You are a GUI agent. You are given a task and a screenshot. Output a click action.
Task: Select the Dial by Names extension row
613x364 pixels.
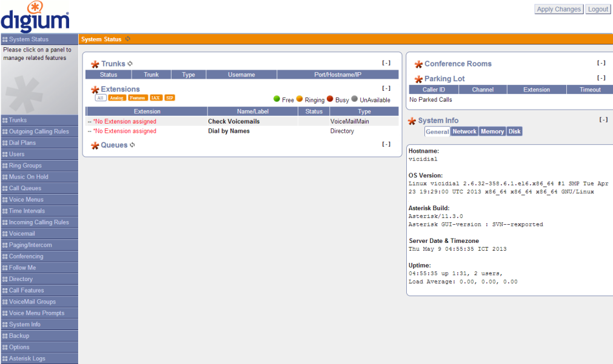pyautogui.click(x=243, y=131)
